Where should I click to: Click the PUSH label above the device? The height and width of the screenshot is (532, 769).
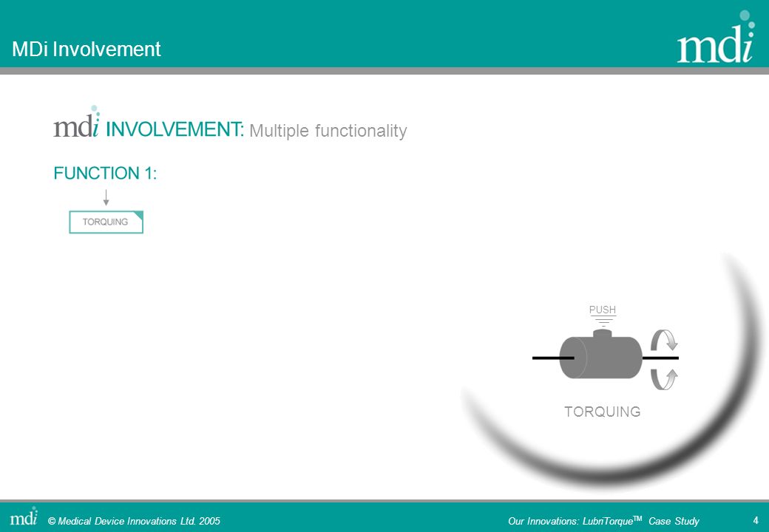[602, 310]
